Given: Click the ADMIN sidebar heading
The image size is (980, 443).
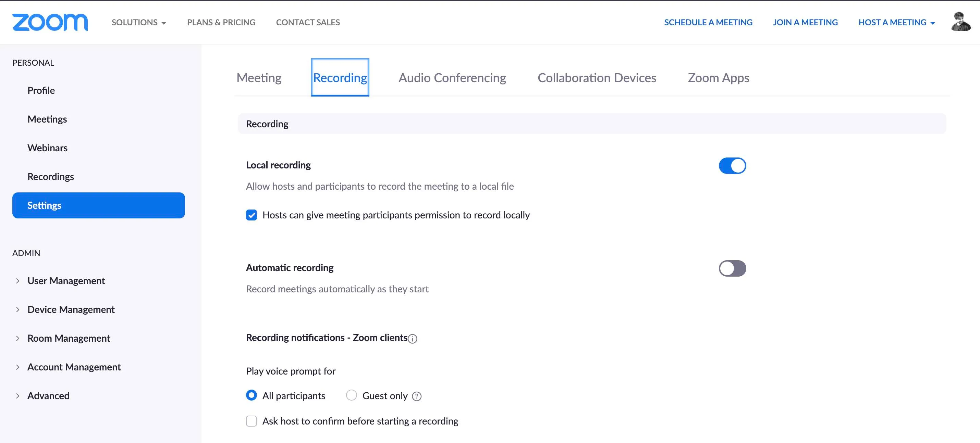Looking at the screenshot, I should coord(26,253).
